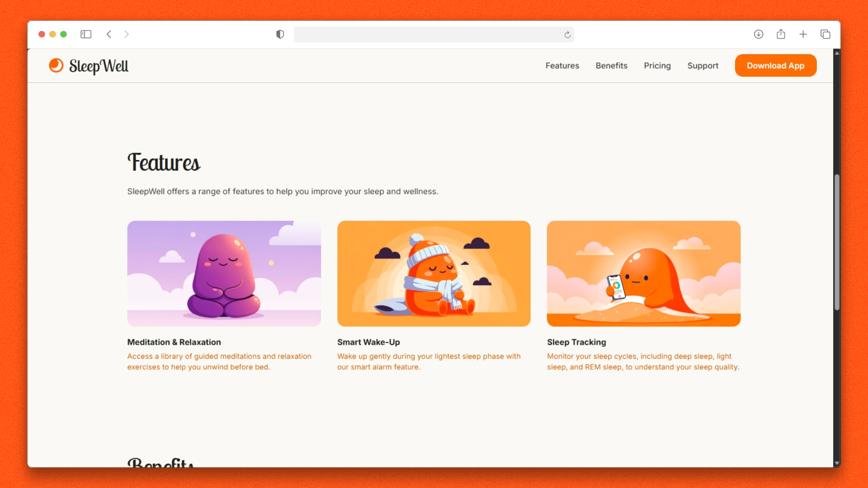Click the SleepWell moon logo icon
The image size is (868, 488).
pos(56,66)
